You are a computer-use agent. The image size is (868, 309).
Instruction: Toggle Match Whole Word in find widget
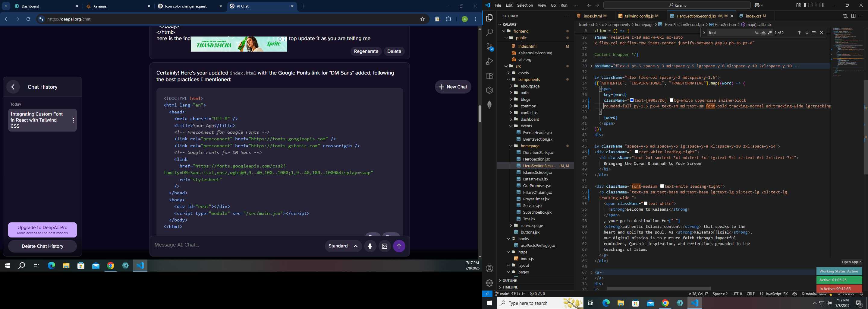763,33
